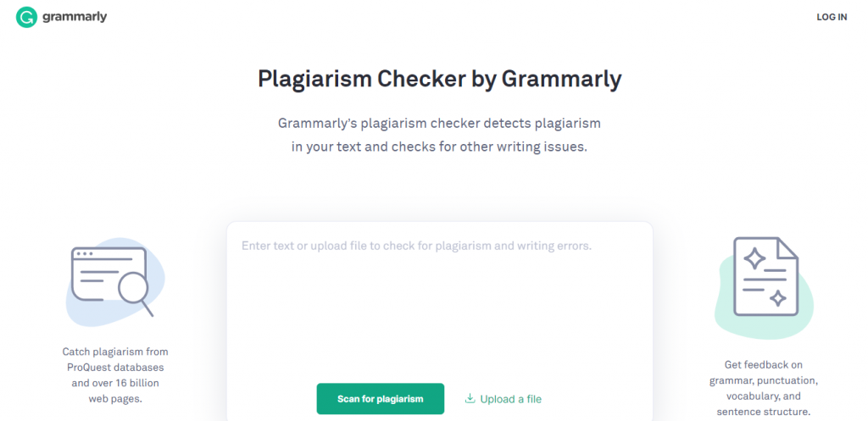Image resolution: width=868 pixels, height=421 pixels.
Task: Click the green Grammarly G logo icon
Action: pos(27,17)
